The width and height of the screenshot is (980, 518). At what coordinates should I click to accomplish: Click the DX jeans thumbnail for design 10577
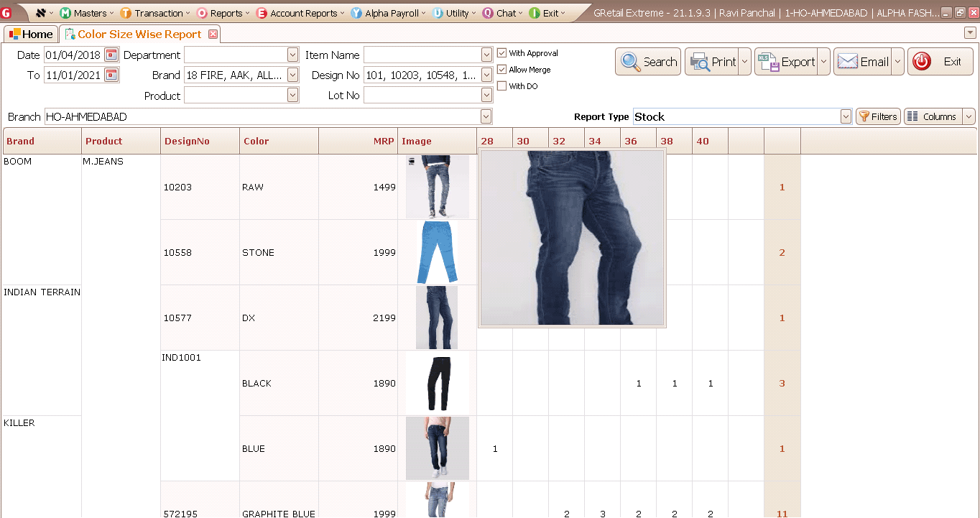[437, 318]
